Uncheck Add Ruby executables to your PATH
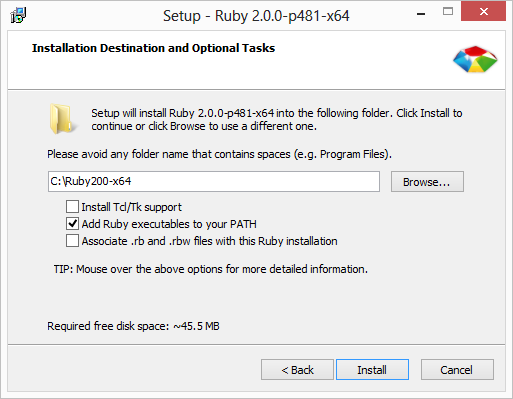The image size is (513, 399). (72, 224)
